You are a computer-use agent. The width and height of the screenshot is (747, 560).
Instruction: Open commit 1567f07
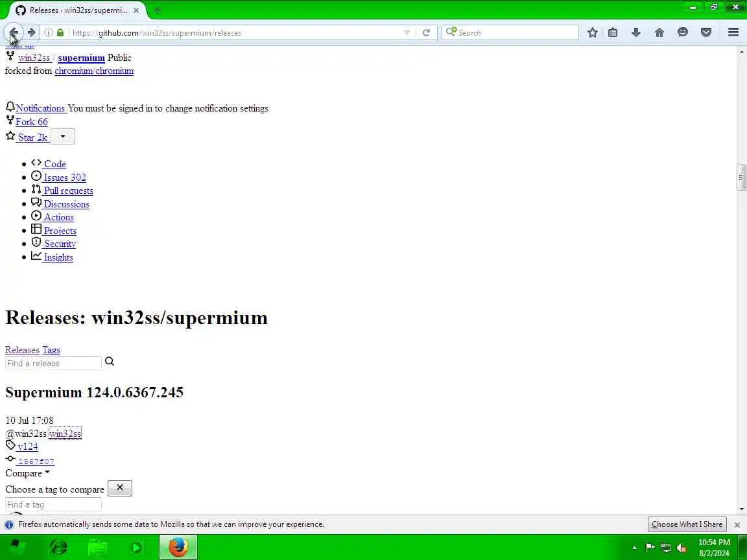(36, 461)
